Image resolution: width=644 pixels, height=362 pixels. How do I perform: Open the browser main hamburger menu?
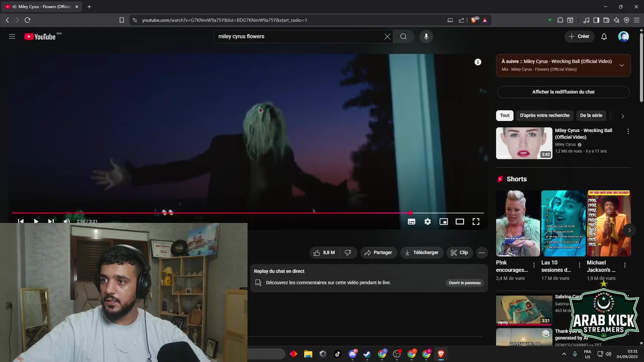point(637,20)
